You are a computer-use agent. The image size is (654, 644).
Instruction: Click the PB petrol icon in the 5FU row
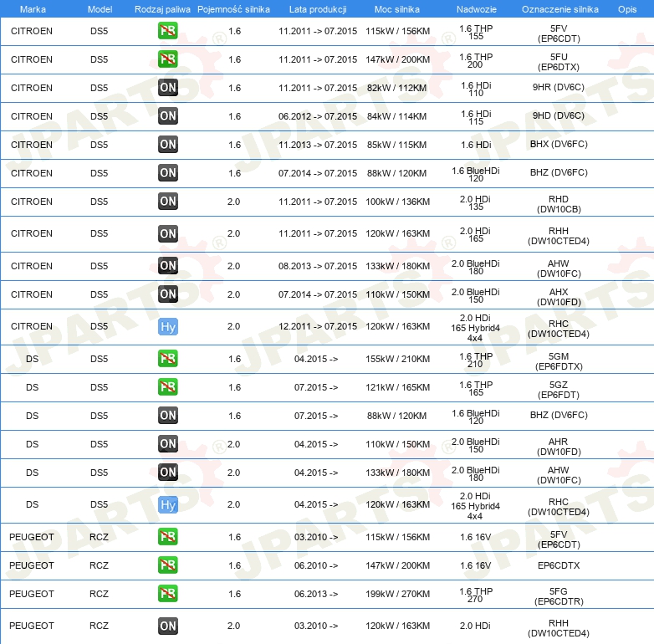point(168,59)
